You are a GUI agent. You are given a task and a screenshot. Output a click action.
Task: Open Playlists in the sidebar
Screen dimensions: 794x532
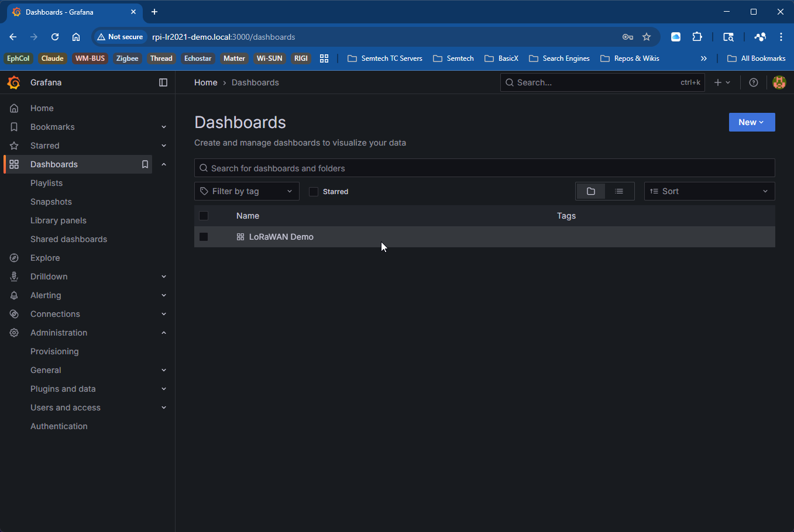[x=46, y=183]
